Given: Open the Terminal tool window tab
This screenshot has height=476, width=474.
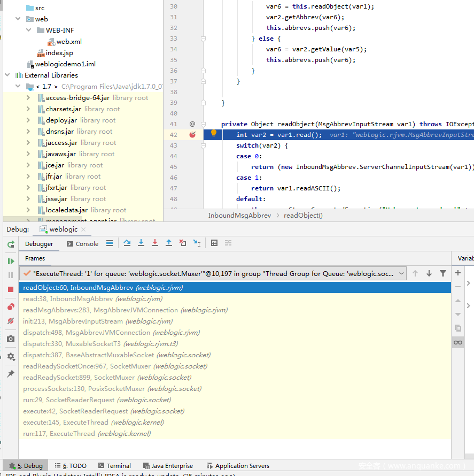Looking at the screenshot, I should (114, 466).
